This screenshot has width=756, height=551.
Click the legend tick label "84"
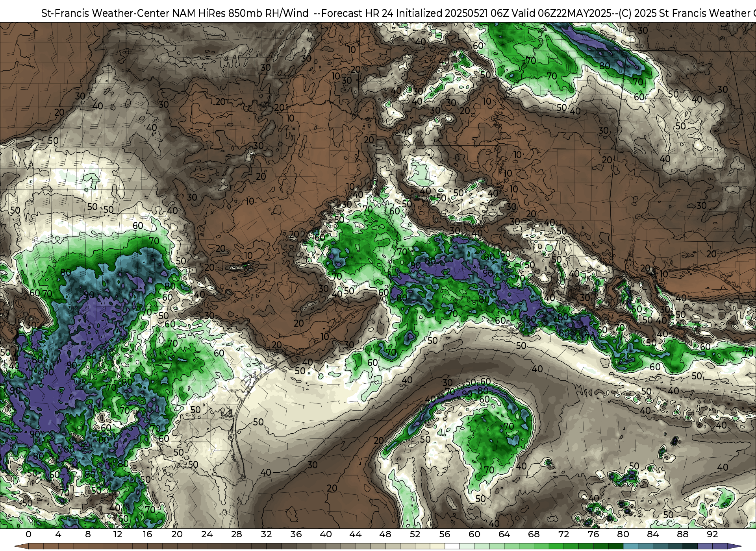653,534
